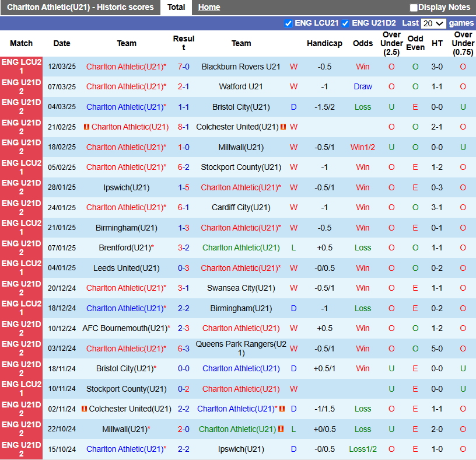Open Millwall(U21) on 18/02/25 row
This screenshot has width=476, height=460.
tap(241, 147)
